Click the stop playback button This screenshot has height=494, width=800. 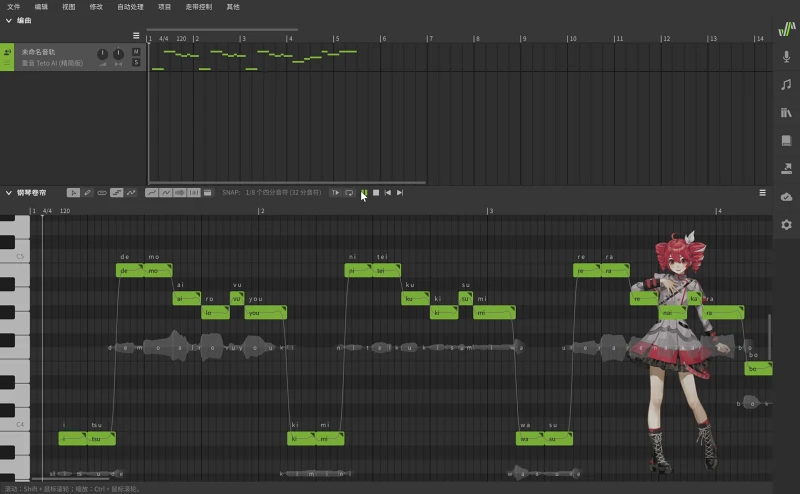pyautogui.click(x=375, y=192)
